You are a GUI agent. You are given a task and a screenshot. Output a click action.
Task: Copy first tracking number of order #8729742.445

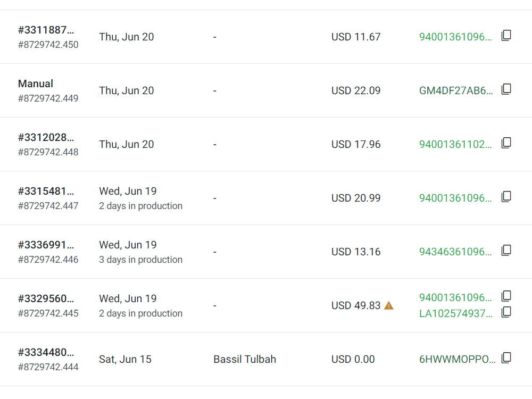pos(506,296)
